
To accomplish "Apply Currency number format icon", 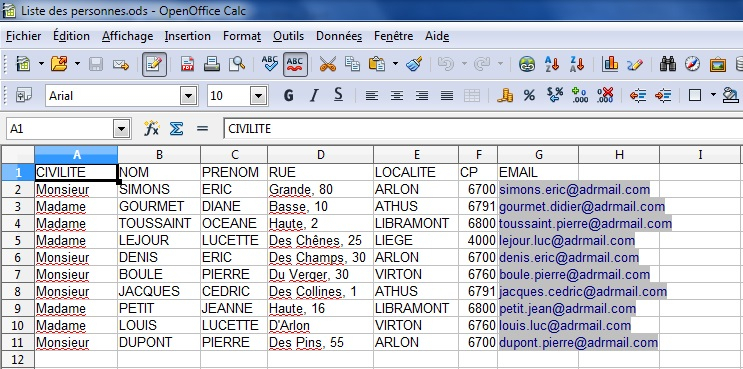I will (505, 96).
